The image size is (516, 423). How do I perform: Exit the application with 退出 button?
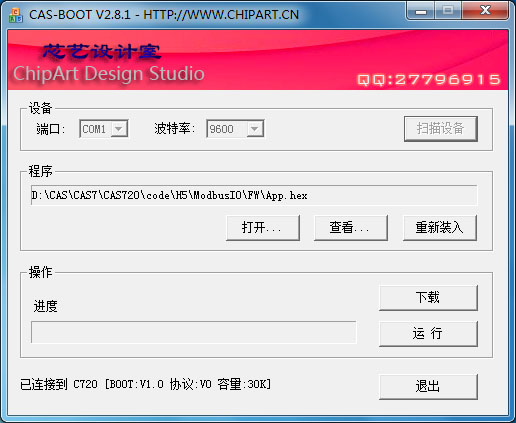[x=428, y=387]
